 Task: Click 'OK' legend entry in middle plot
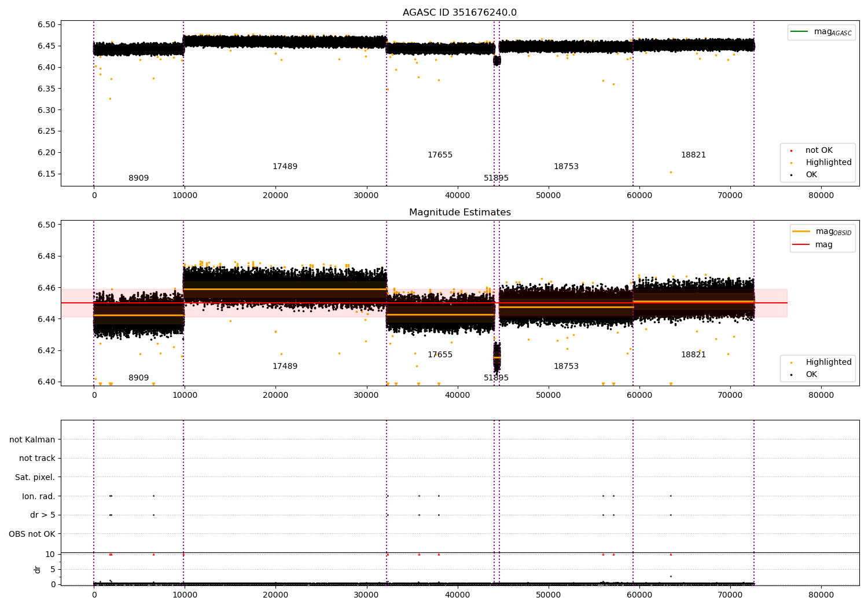pyautogui.click(x=811, y=375)
